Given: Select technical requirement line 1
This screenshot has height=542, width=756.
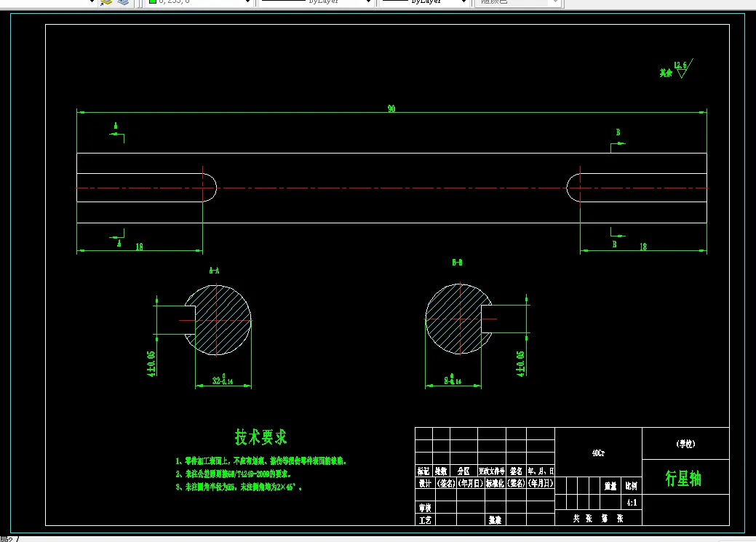Looking at the screenshot, I should click(260, 461).
